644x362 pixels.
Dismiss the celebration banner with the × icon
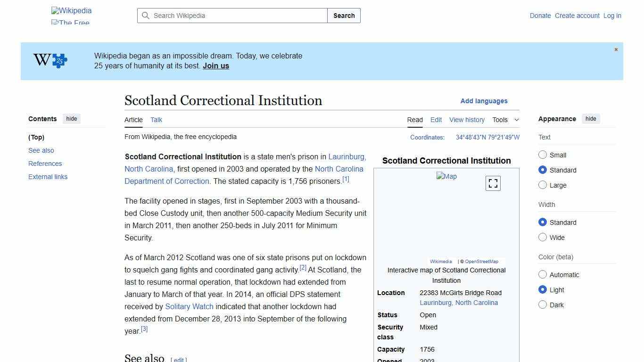coord(616,49)
